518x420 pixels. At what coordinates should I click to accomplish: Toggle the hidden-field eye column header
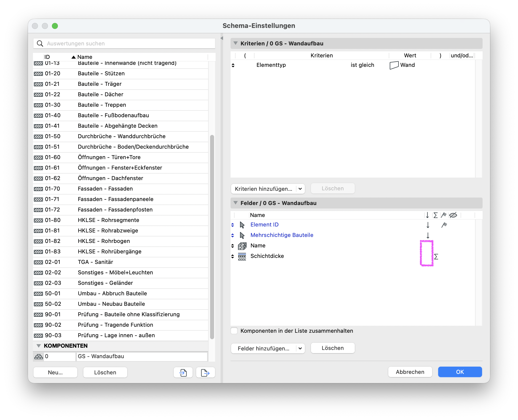point(453,215)
